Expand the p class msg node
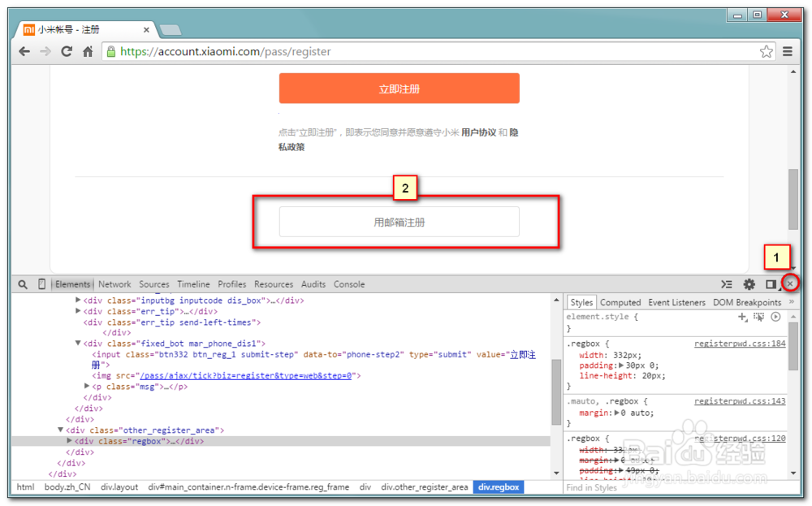The height and width of the screenshot is (506, 812). click(87, 386)
